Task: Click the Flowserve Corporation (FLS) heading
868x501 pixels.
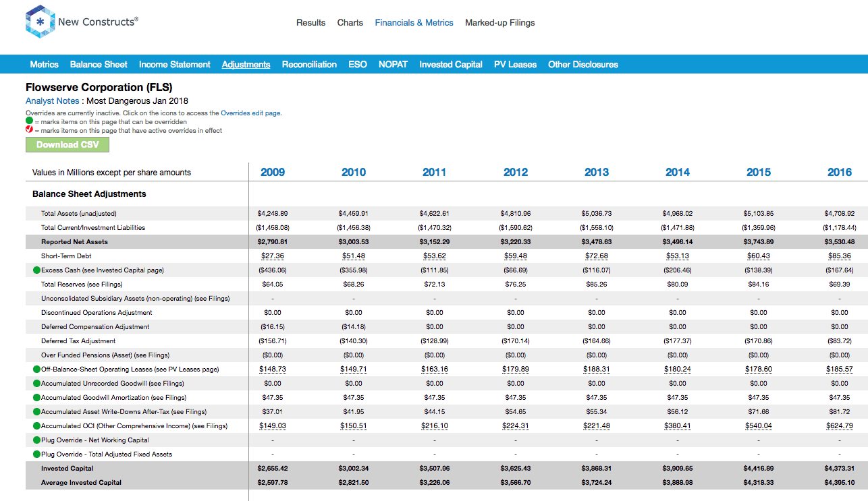Action: (x=99, y=88)
